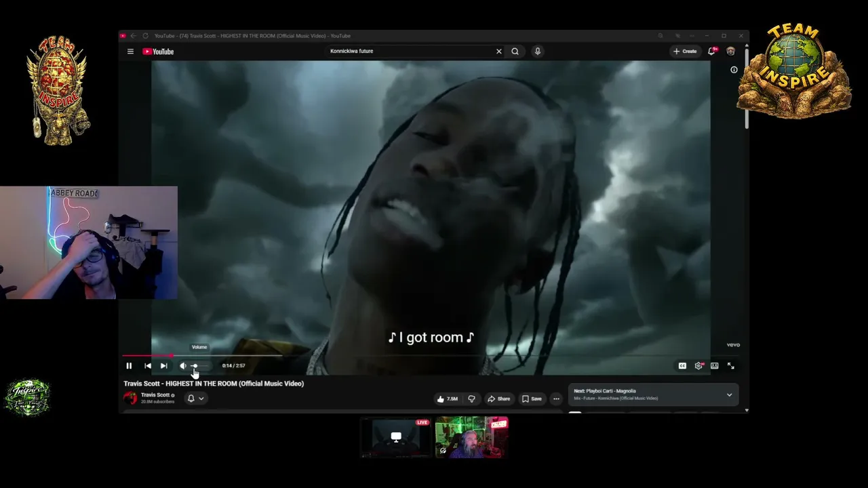The width and height of the screenshot is (868, 488).
Task: Start voice search with microphone
Action: pos(537,52)
